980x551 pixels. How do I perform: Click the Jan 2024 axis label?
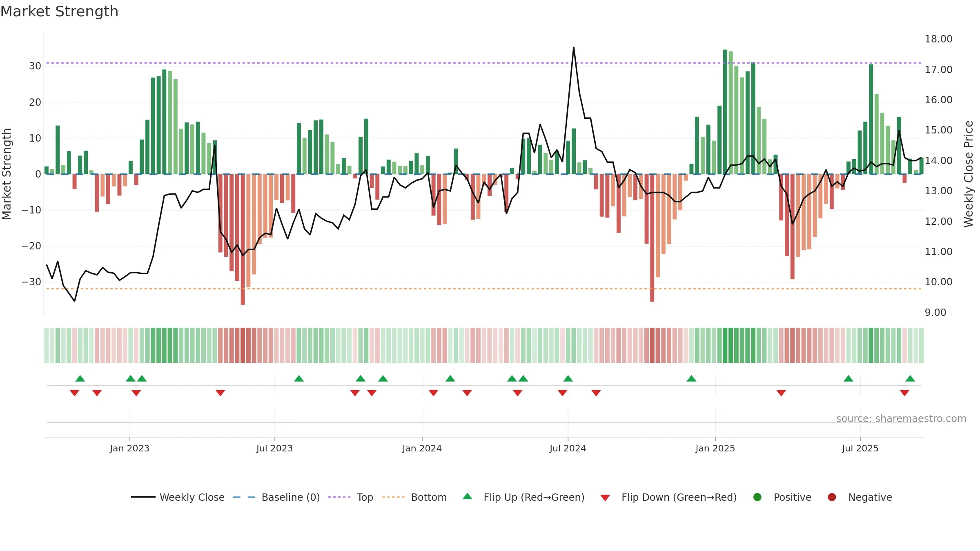[422, 449]
